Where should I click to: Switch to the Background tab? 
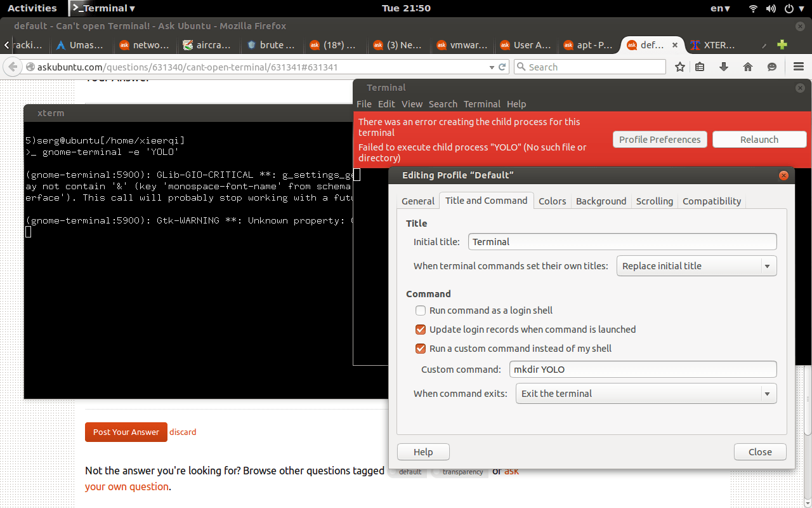click(x=601, y=201)
